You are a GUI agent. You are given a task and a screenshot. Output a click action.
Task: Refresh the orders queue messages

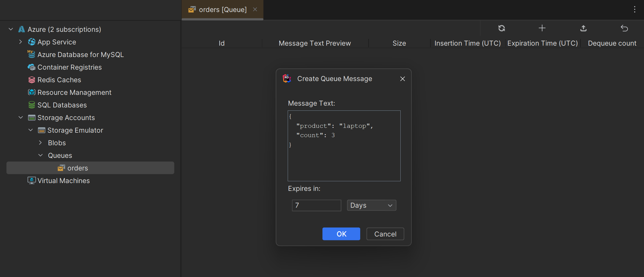click(501, 28)
